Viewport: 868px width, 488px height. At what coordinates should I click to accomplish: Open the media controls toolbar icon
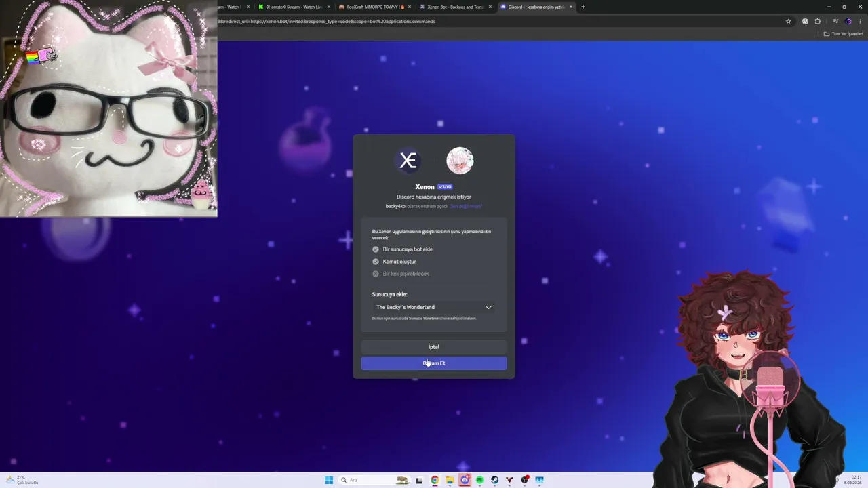point(835,21)
